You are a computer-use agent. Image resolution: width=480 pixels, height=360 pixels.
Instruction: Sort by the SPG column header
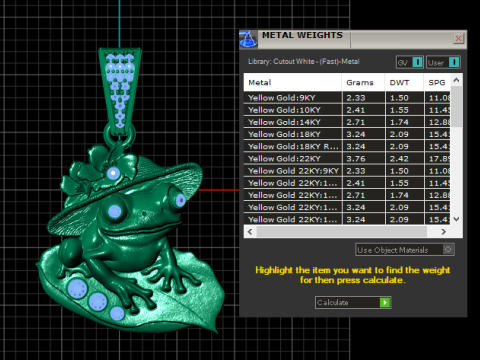coord(437,82)
